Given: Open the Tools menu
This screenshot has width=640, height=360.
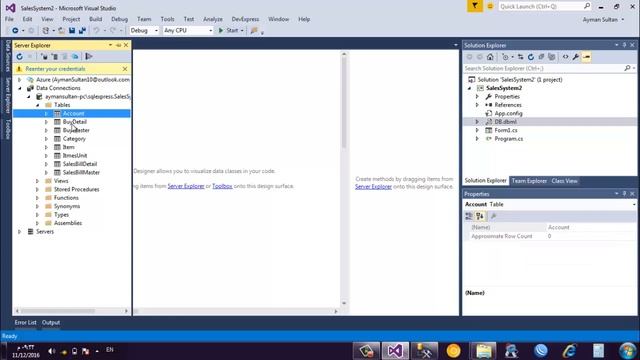Looking at the screenshot, I should tap(167, 19).
